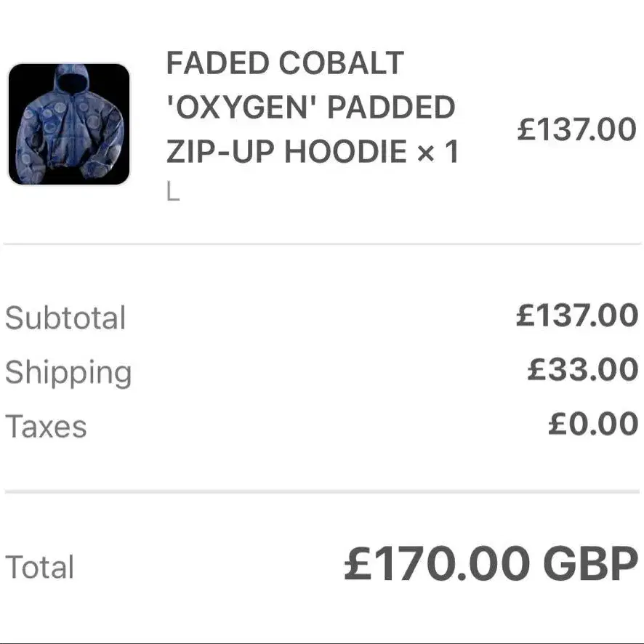Click the size L label under the title

click(173, 192)
